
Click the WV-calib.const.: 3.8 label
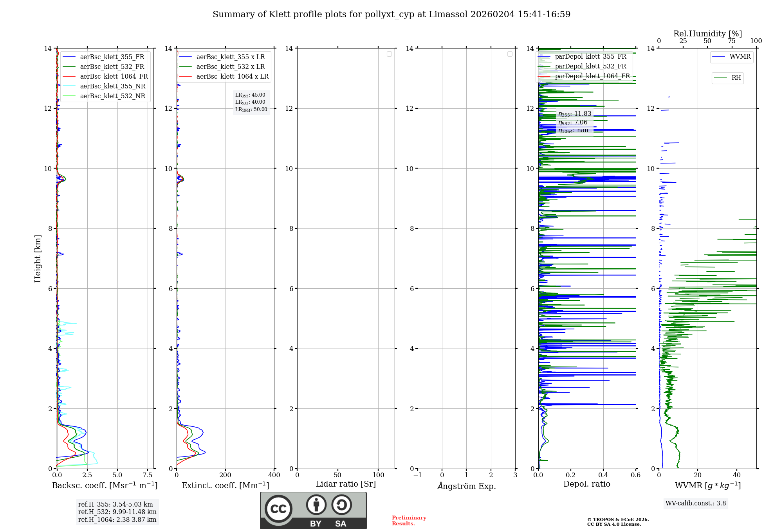[696, 503]
